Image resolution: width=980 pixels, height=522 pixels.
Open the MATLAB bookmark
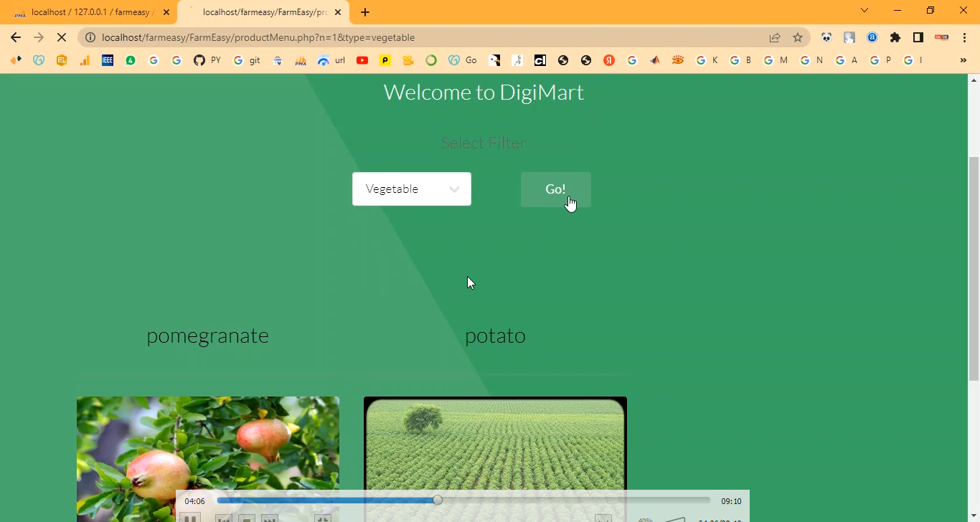[x=655, y=60]
